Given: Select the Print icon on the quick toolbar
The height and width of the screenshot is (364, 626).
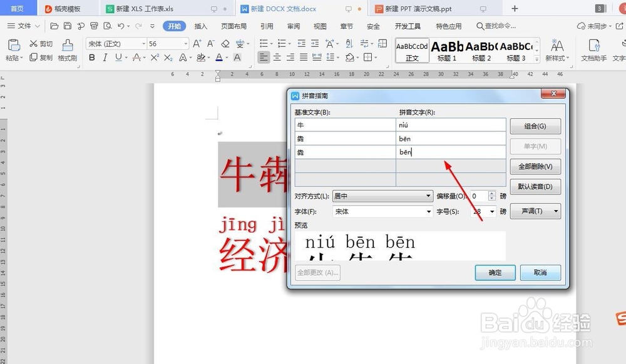Looking at the screenshot, I should (94, 26).
